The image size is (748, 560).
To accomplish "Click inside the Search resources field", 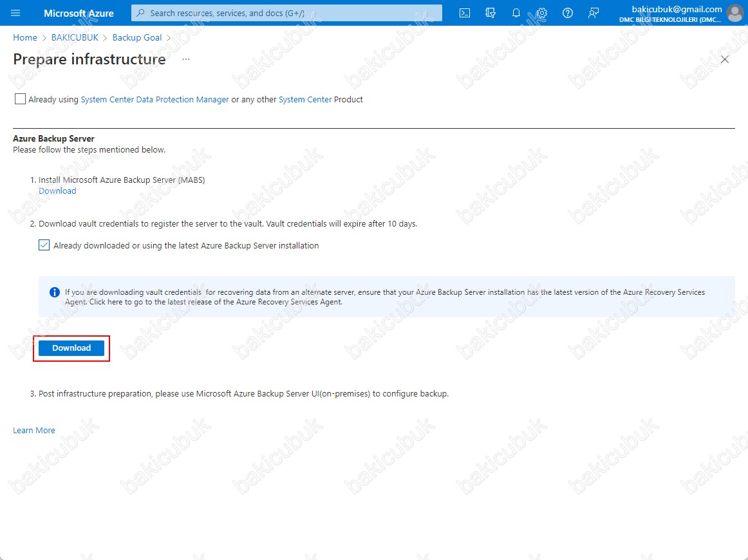I will coord(286,13).
